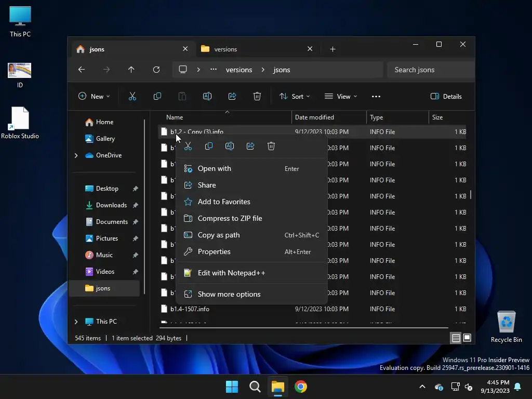
Task: Choose Add to Favorites
Action: [252, 202]
